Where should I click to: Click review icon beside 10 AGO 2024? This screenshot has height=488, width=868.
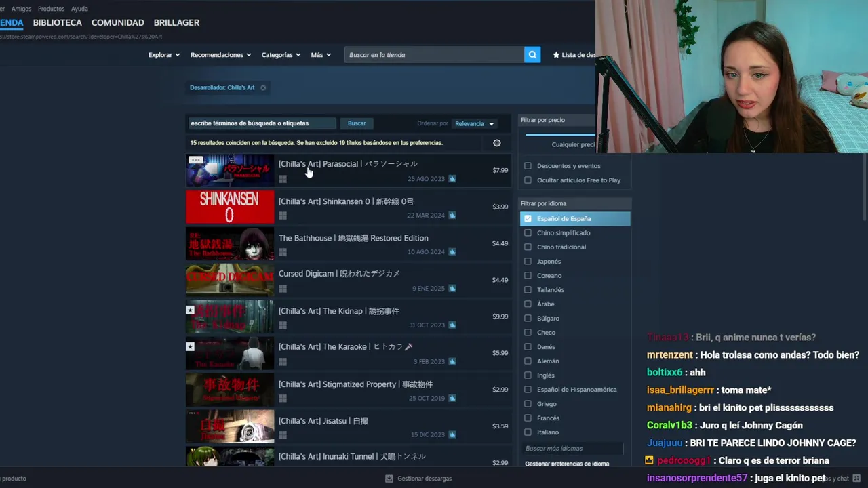click(x=452, y=252)
